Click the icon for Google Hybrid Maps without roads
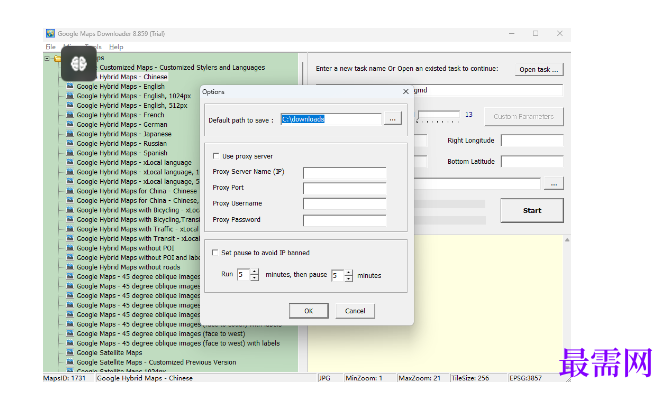 [70, 267]
